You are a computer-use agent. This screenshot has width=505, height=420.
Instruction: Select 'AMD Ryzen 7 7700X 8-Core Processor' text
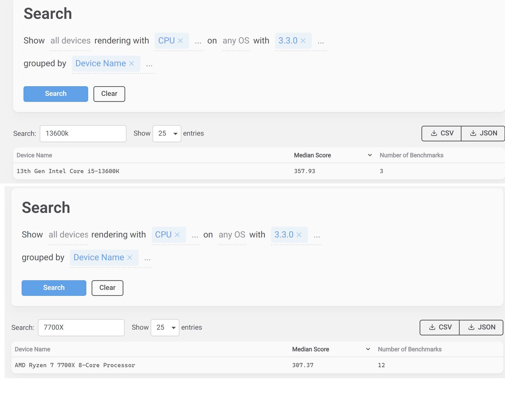click(75, 365)
